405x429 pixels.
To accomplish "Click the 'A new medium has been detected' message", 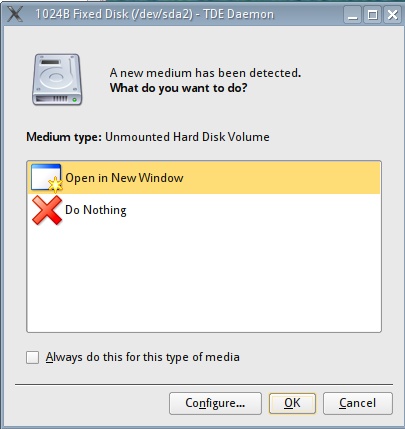I will (205, 73).
